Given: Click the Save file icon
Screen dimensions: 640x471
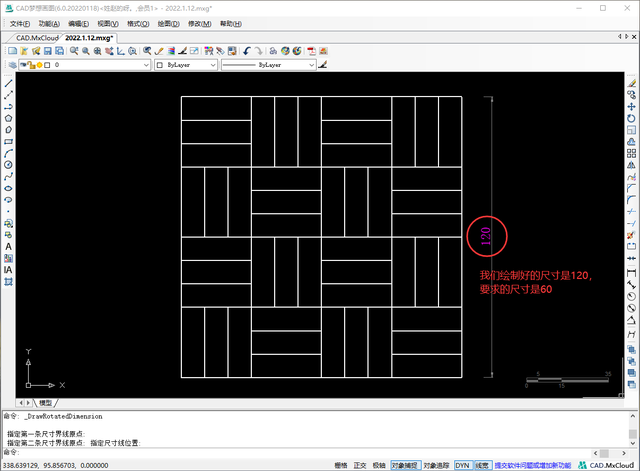Looking at the screenshot, I should coord(48,51).
